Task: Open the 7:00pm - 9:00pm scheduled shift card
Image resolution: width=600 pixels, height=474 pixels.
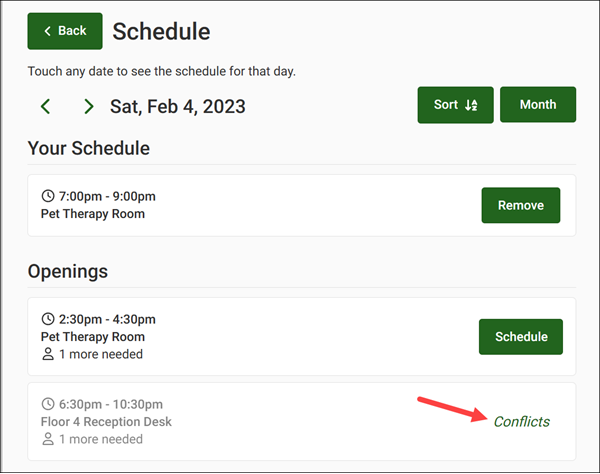Action: (250, 205)
